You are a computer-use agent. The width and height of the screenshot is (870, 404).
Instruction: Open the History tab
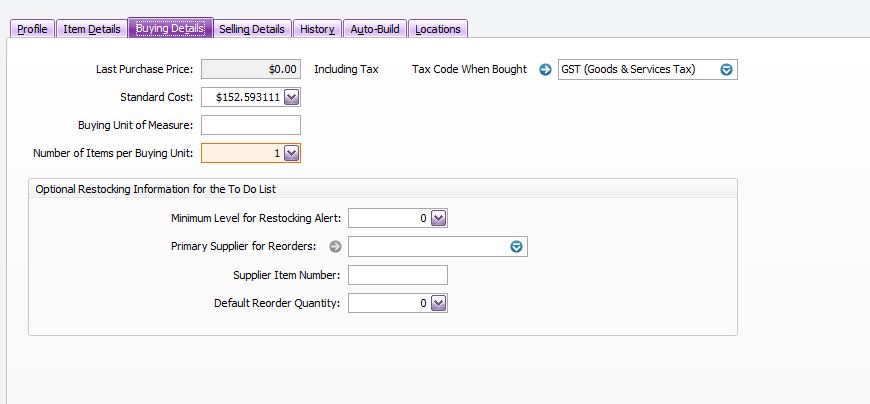click(x=317, y=29)
